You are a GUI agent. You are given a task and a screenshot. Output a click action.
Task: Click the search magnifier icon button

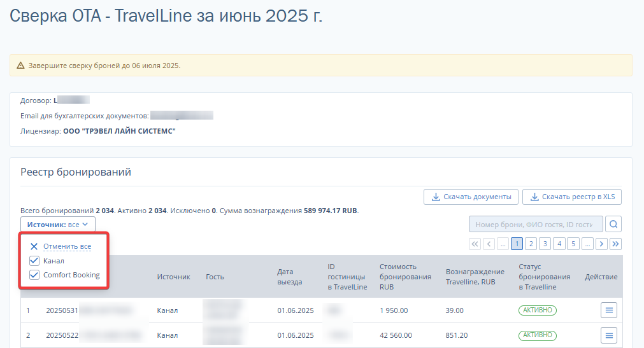point(613,224)
